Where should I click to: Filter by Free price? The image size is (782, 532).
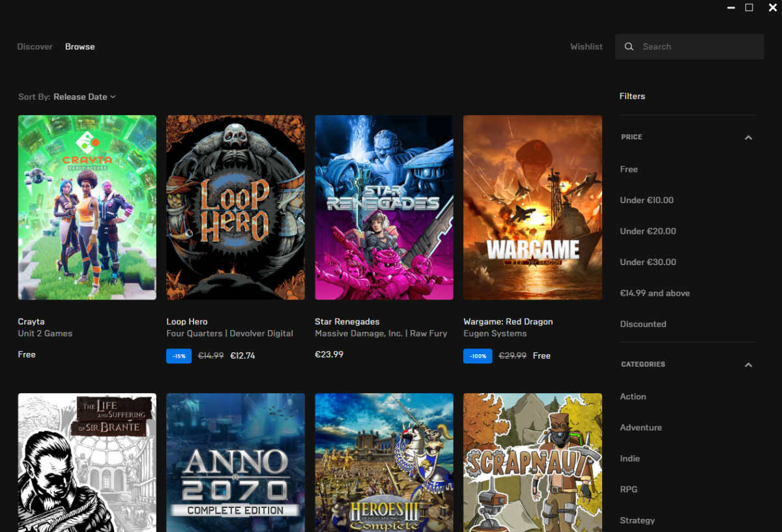coord(629,169)
